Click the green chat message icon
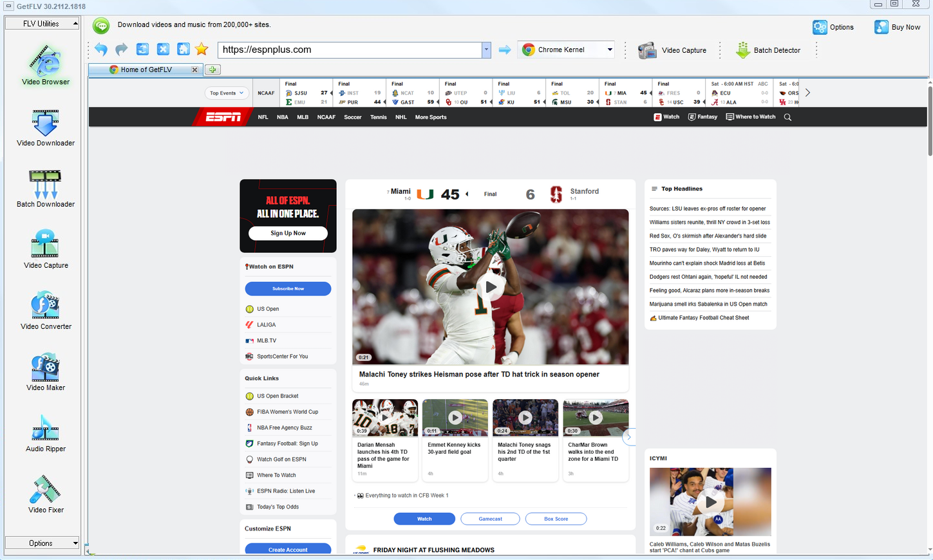 (x=101, y=25)
